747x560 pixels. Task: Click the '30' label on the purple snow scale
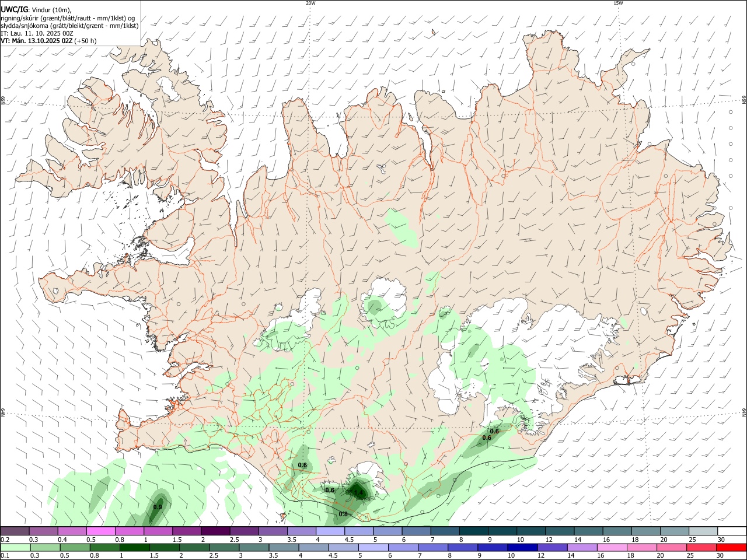[x=721, y=540]
